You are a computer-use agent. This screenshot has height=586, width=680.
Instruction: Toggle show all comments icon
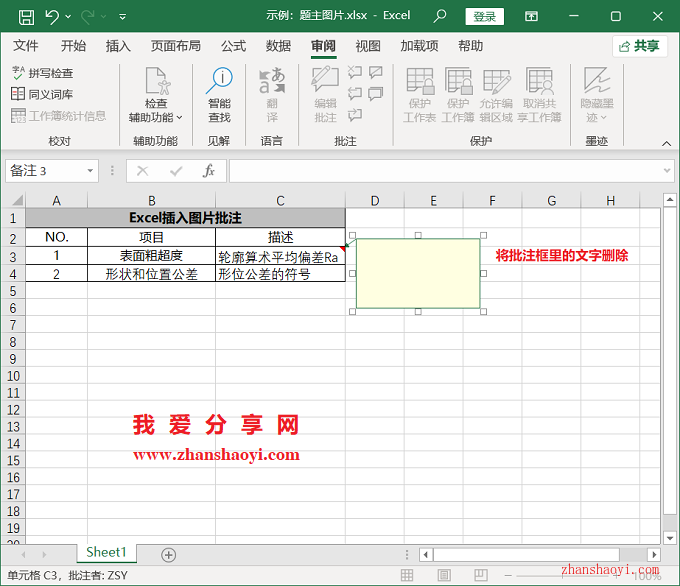pyautogui.click(x=376, y=94)
